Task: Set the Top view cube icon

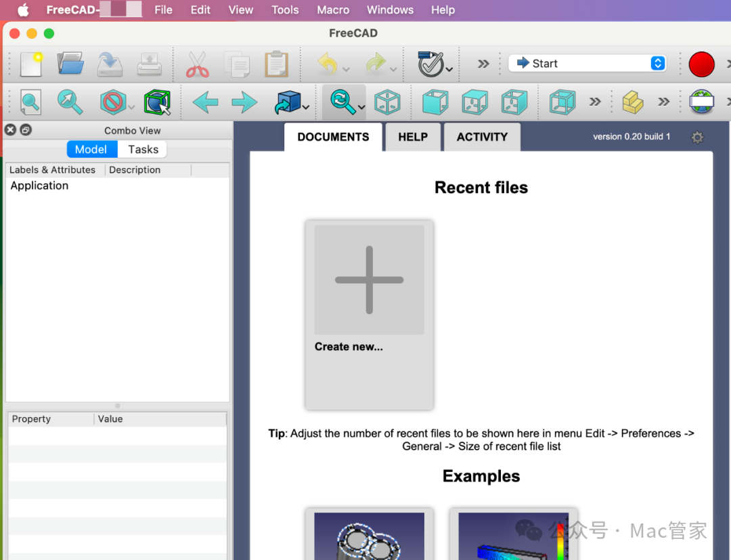Action: pos(474,102)
